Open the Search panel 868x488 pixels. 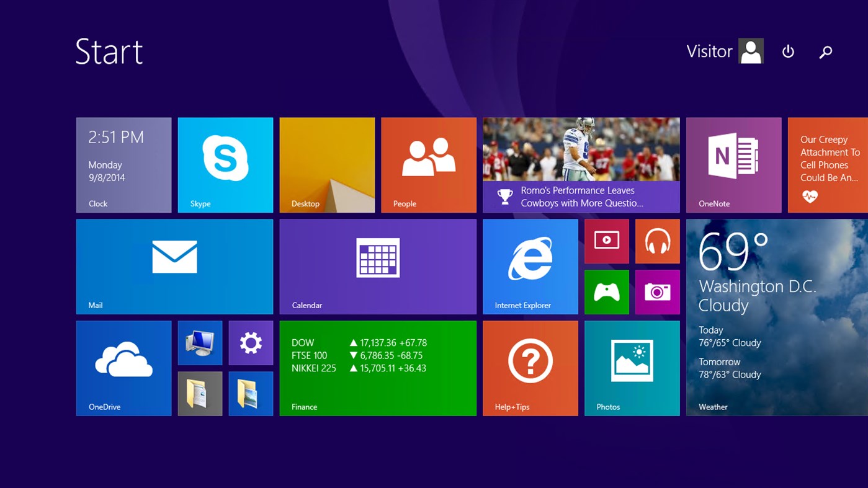coord(825,51)
